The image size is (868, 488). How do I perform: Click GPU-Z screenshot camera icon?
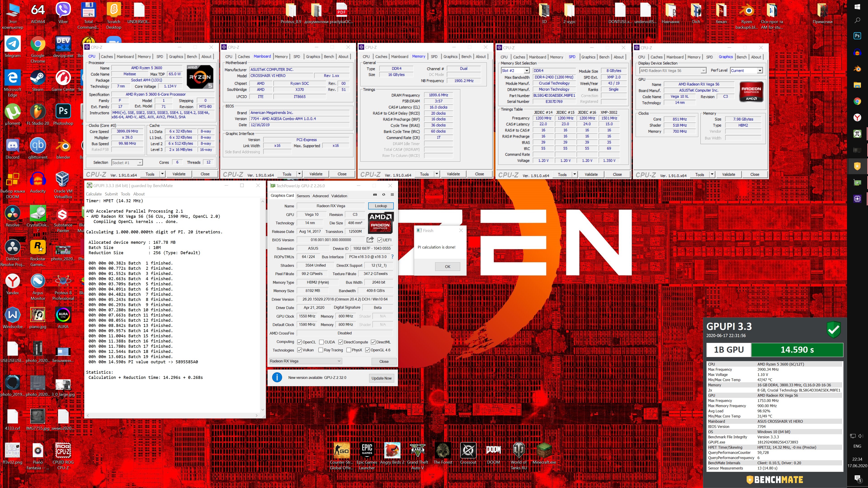(x=375, y=195)
